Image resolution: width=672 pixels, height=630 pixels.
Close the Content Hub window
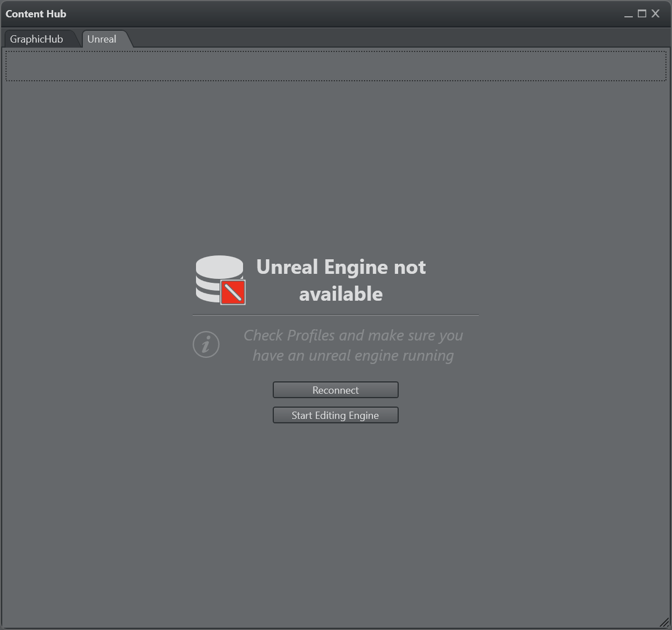point(655,14)
